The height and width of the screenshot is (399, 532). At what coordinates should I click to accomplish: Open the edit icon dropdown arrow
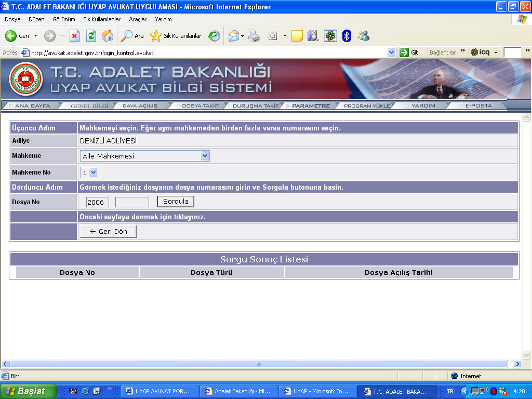pos(285,36)
